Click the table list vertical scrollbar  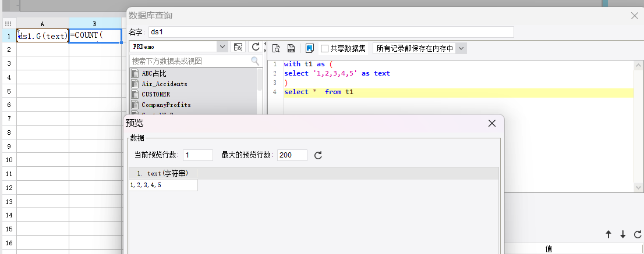260,79
